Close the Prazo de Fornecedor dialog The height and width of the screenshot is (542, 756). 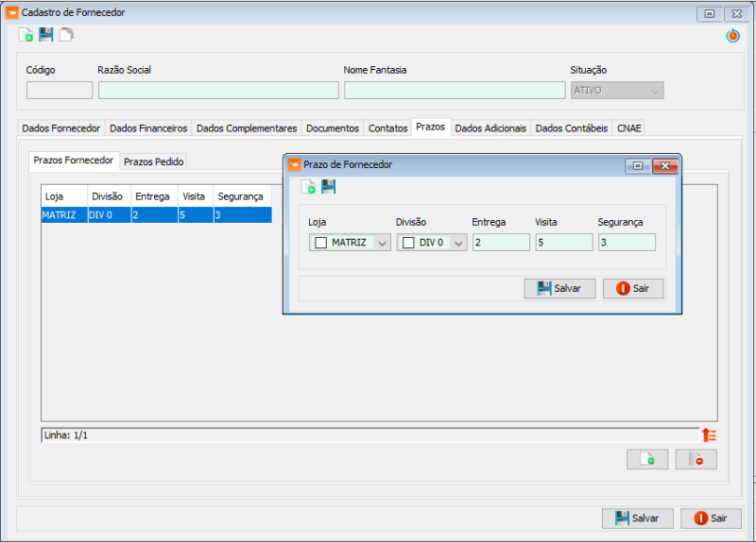tap(665, 166)
